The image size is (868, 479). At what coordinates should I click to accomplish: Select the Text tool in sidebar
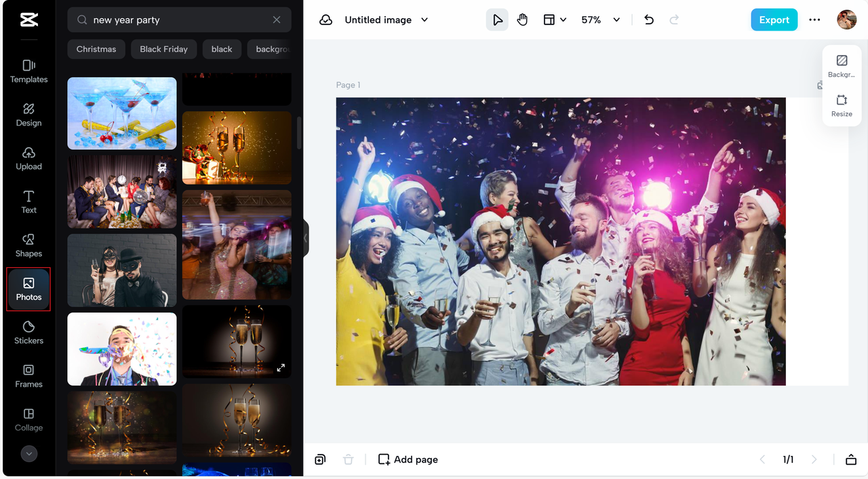click(x=28, y=202)
